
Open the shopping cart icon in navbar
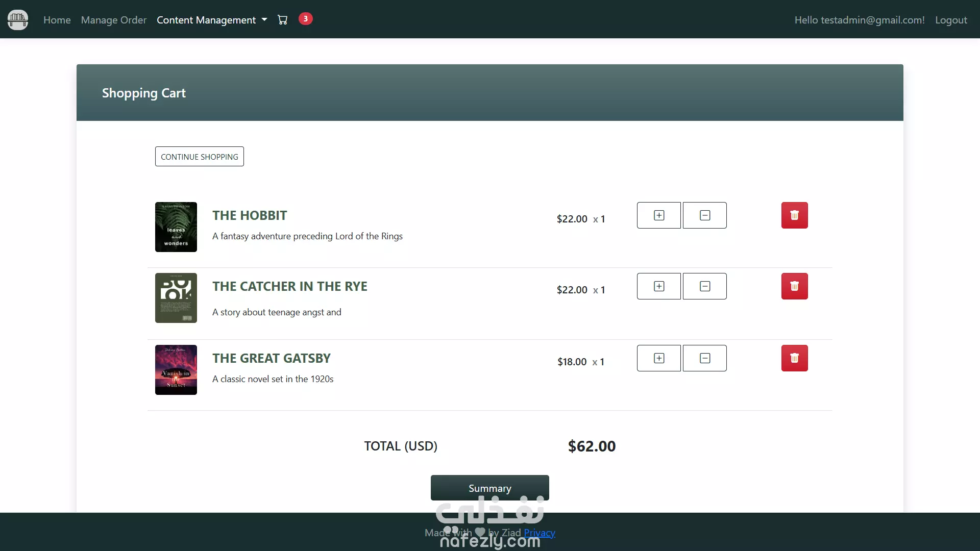coord(282,20)
